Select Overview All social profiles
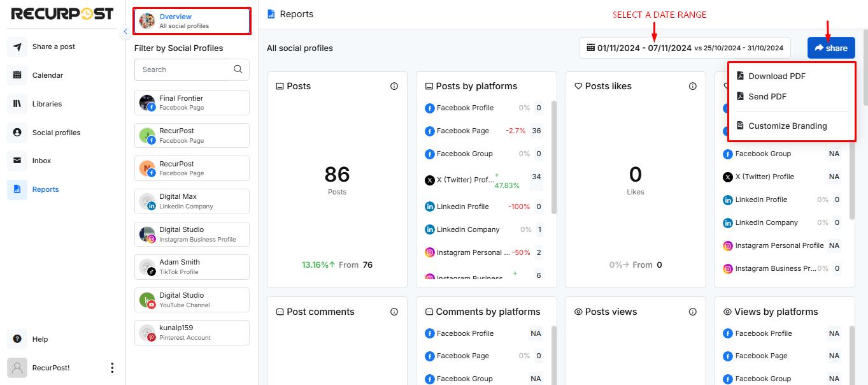 pyautogui.click(x=192, y=21)
